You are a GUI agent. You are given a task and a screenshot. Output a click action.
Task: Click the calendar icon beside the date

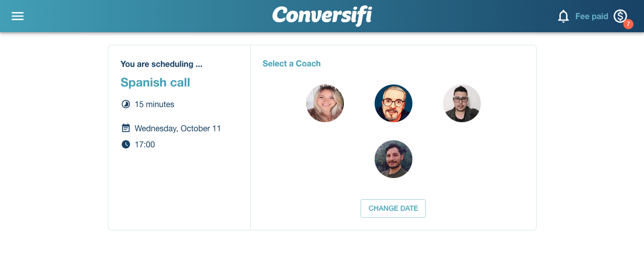click(126, 128)
